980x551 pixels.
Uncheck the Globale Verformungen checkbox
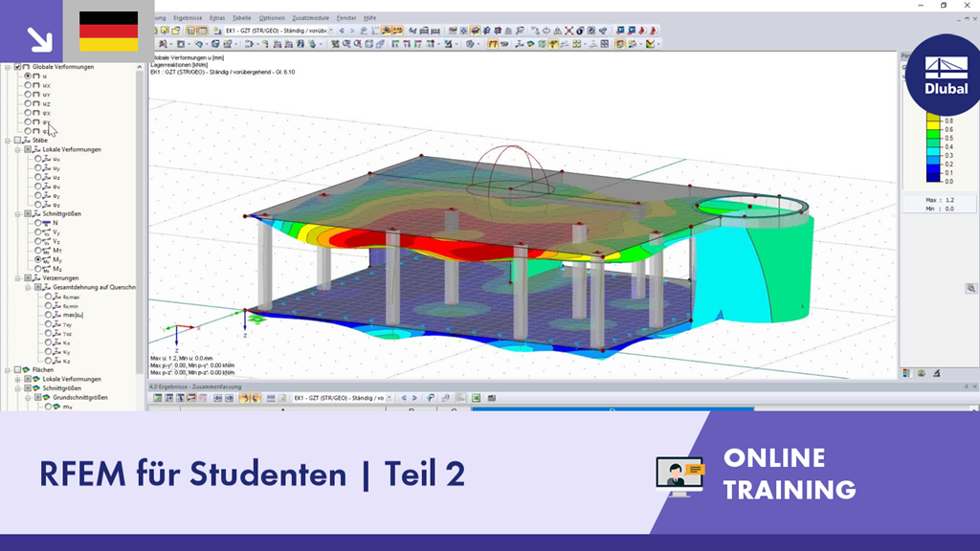point(17,67)
